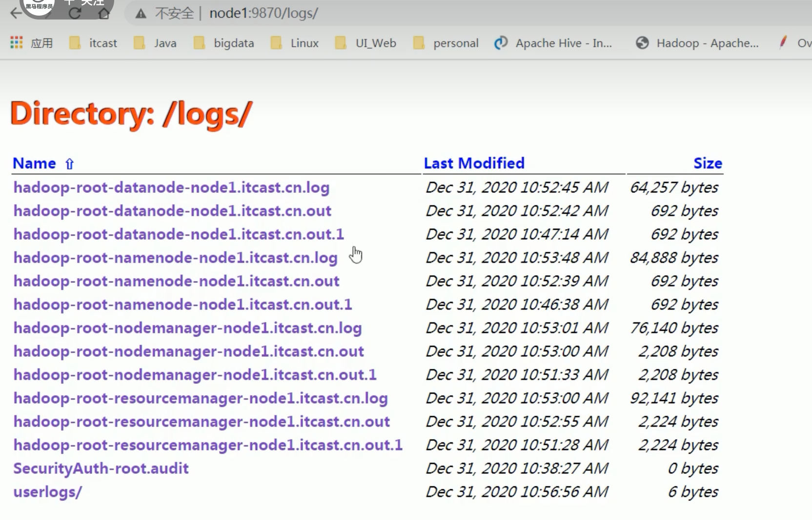Click timestamp Dec 31, 2020 10:52:45 AM
812x520 pixels.
pos(517,187)
